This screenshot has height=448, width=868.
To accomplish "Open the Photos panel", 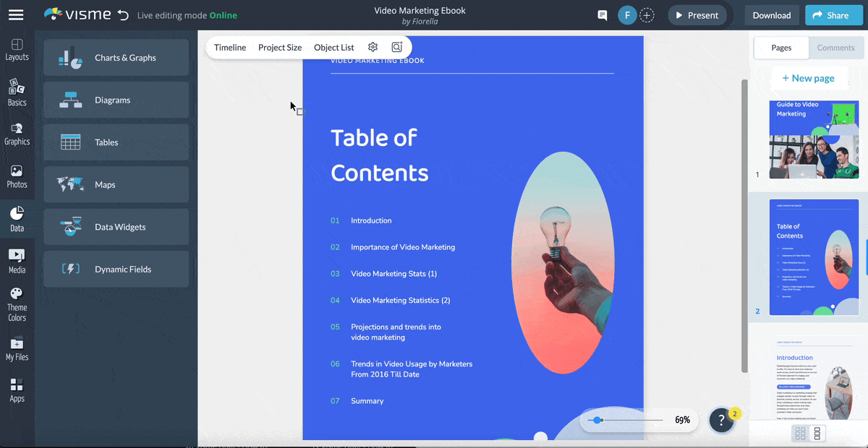I will click(x=17, y=176).
